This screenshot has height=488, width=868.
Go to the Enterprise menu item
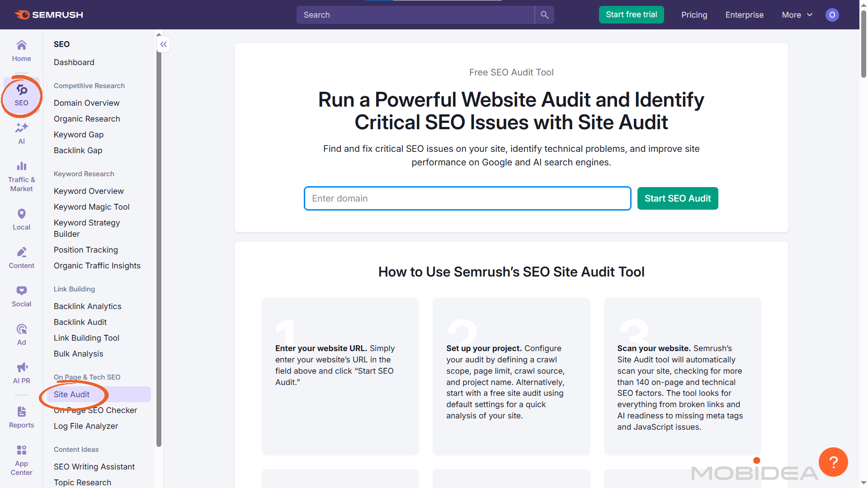pos(745,14)
